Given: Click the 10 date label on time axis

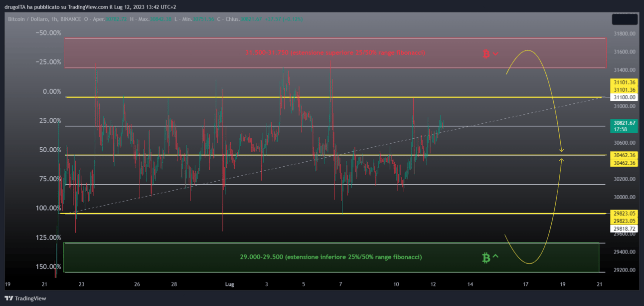Looking at the screenshot, I should pos(396,285).
